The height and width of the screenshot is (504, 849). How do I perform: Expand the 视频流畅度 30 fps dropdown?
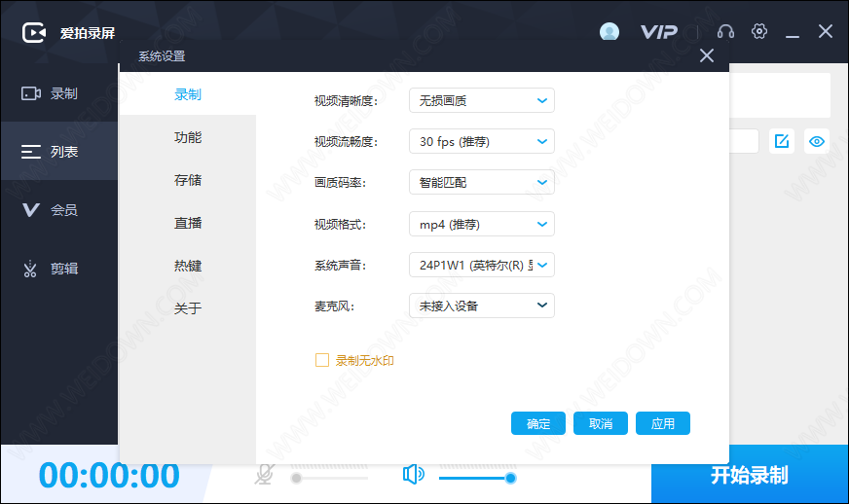pos(481,141)
